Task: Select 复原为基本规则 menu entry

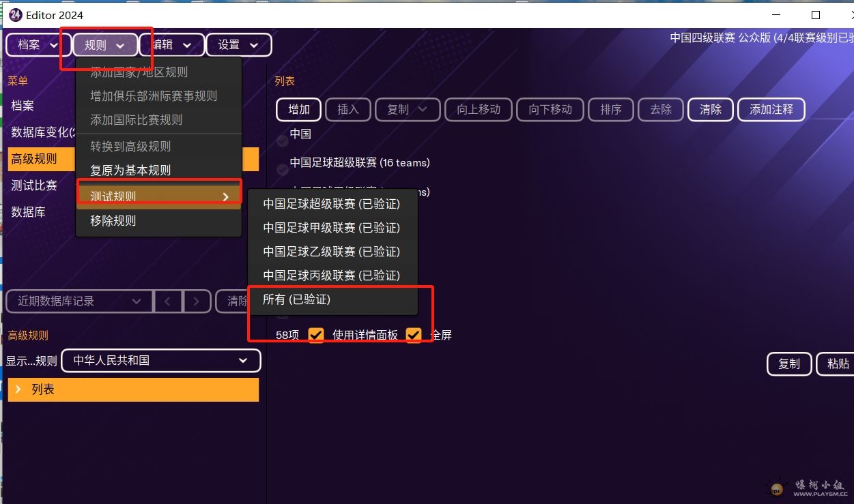Action: [131, 171]
